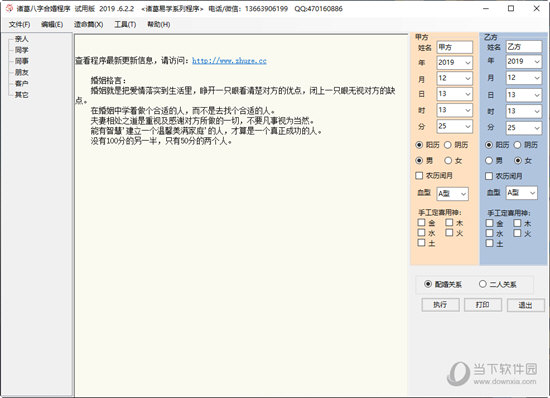Open the 工具(T) menu
The height and width of the screenshot is (398, 550).
125,25
